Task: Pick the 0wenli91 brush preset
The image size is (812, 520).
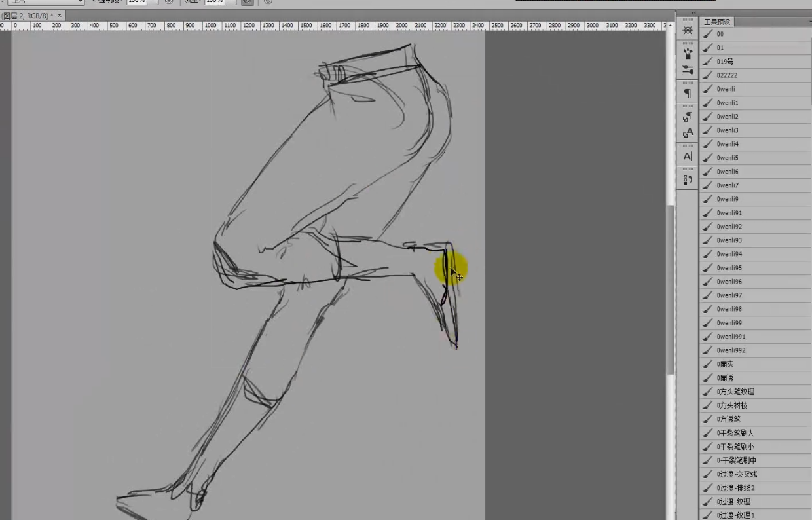Action: 755,213
